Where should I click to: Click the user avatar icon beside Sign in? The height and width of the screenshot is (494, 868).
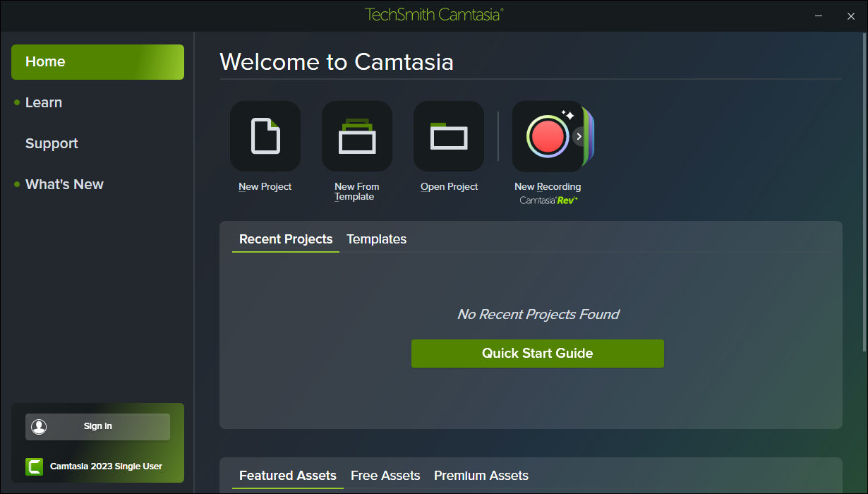39,426
